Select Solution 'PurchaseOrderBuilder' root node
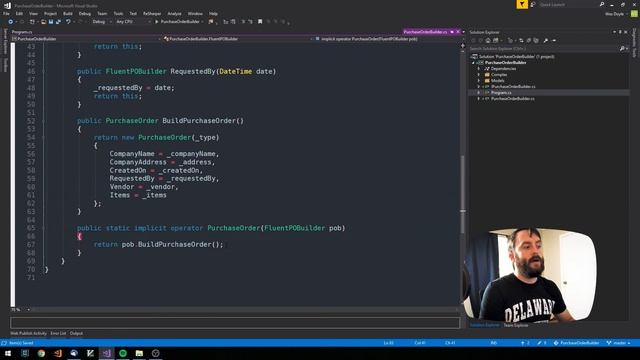The width and height of the screenshot is (640, 360). point(516,57)
